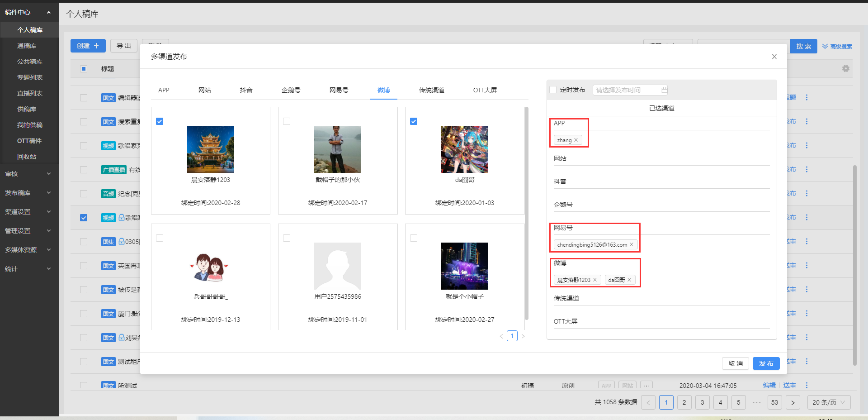Screen dimensions: 868x420
Task: Switch to the 抖音 channel tab
Action: tap(246, 90)
